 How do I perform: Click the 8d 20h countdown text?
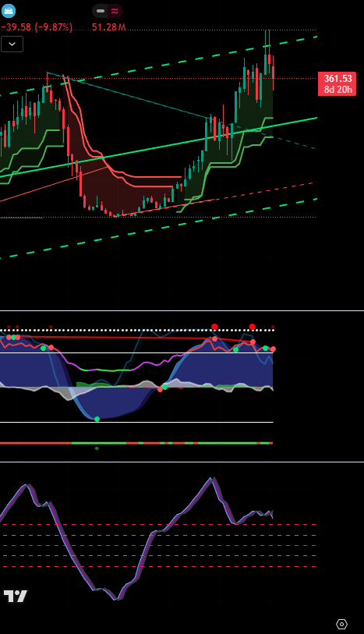[337, 90]
